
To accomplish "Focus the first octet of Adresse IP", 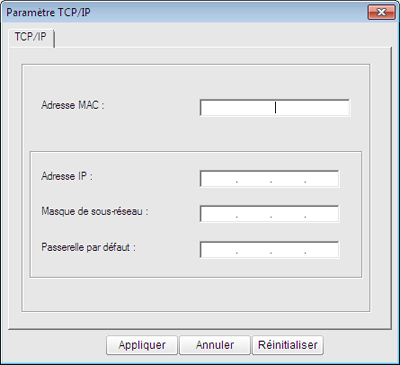I will click(219, 179).
